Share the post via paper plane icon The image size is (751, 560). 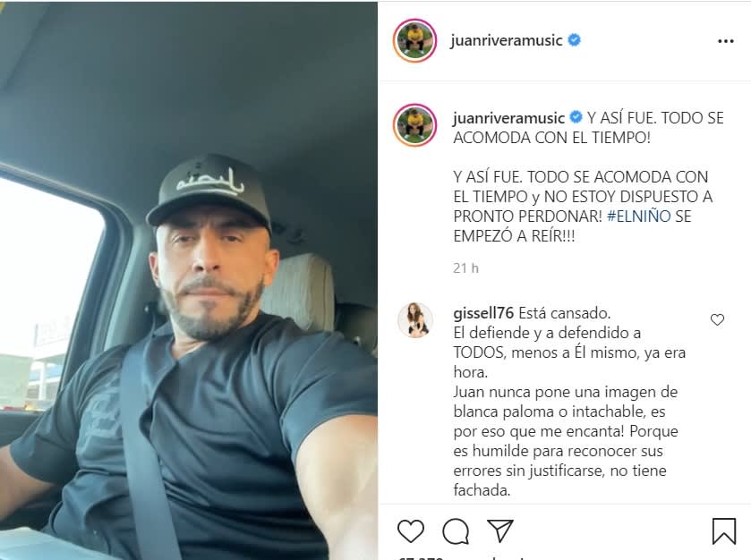500,530
